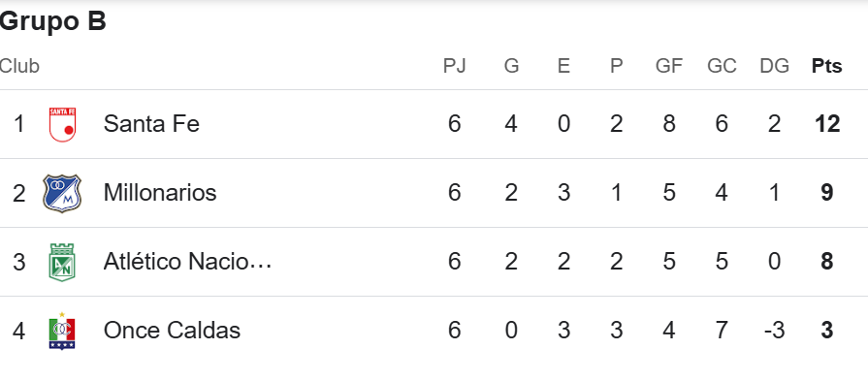
Task: Click the Atlético Nacional green crest
Action: coord(62,262)
